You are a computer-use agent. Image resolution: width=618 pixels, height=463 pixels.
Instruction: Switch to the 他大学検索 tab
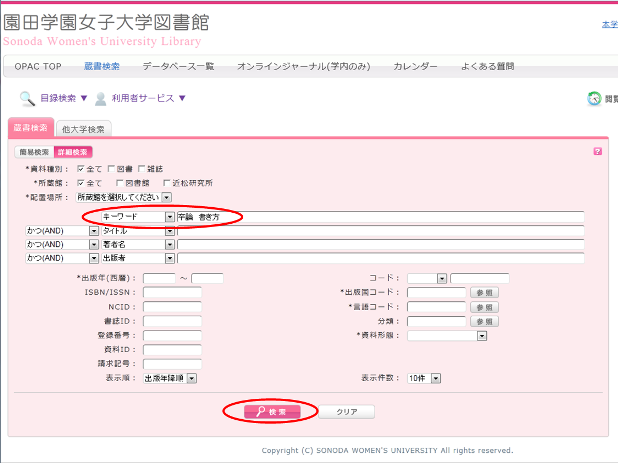pyautogui.click(x=84, y=128)
